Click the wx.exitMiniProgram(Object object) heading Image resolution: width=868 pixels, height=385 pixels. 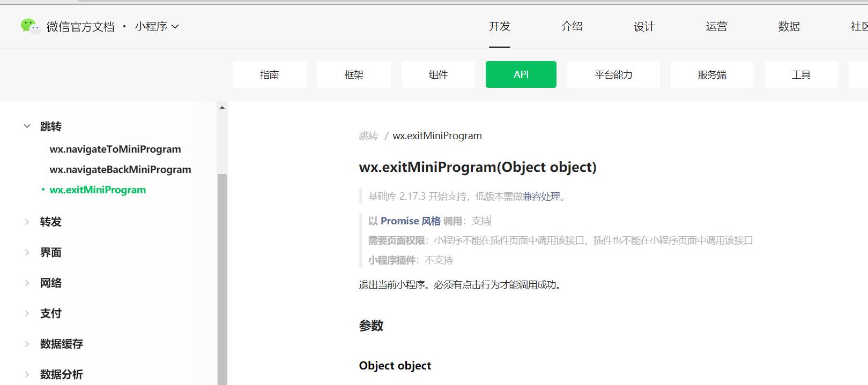(x=478, y=167)
